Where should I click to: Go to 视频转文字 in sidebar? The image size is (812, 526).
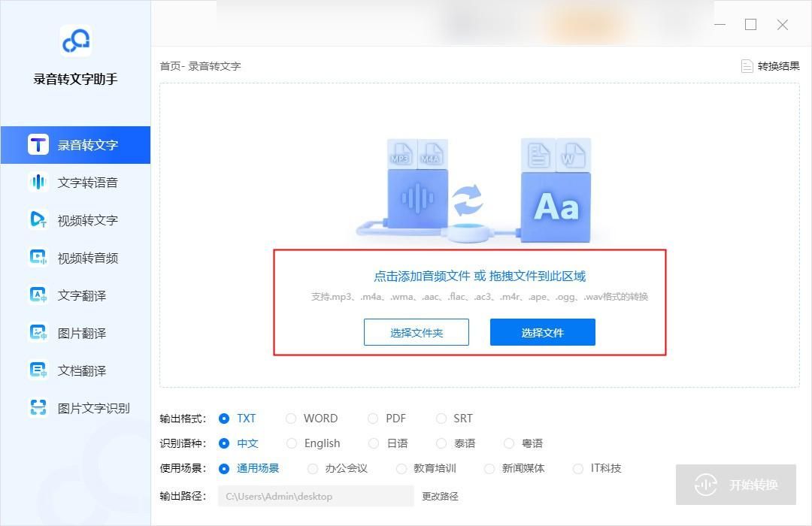coord(76,220)
